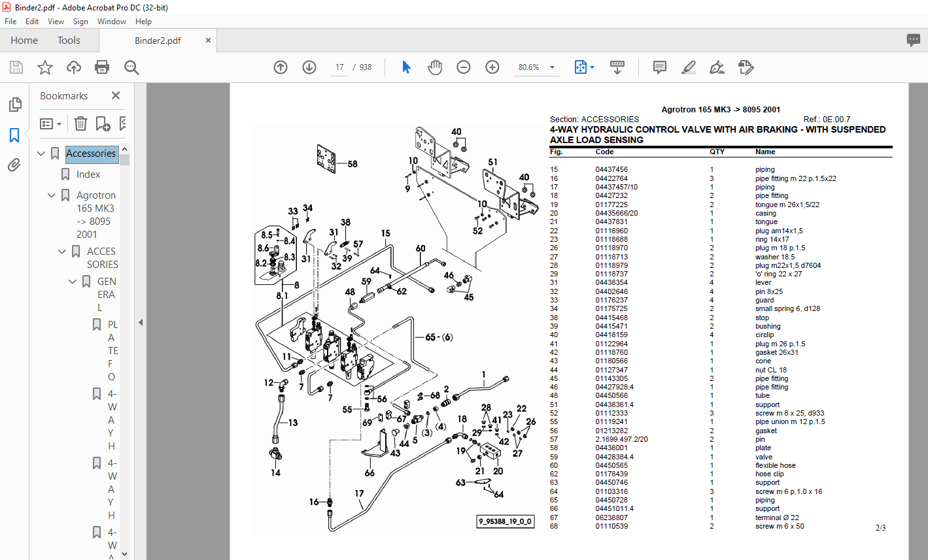Click the 'Ref.: 0E.00.7' text

(827, 120)
